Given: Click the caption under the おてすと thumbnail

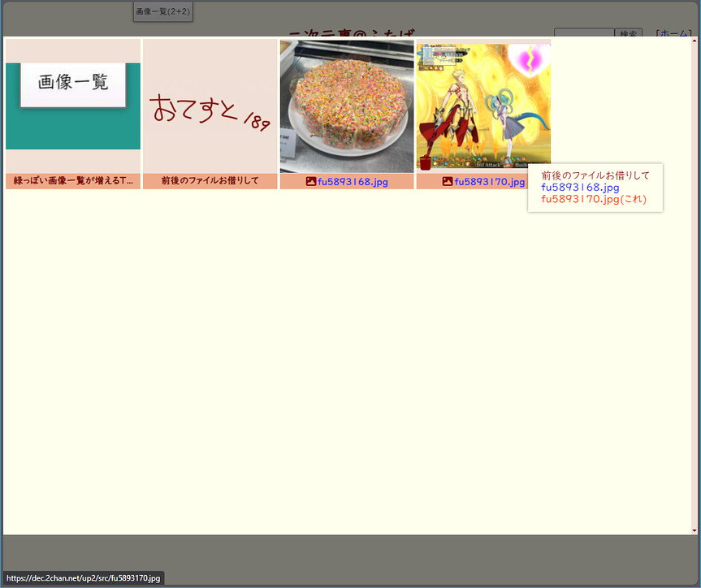Looking at the screenshot, I should point(210,181).
